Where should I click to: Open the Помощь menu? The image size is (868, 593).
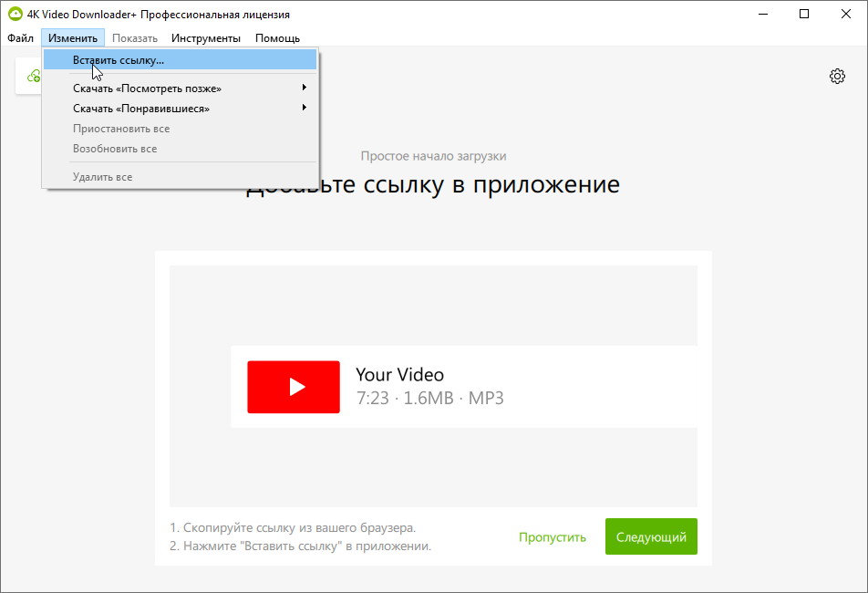click(277, 38)
